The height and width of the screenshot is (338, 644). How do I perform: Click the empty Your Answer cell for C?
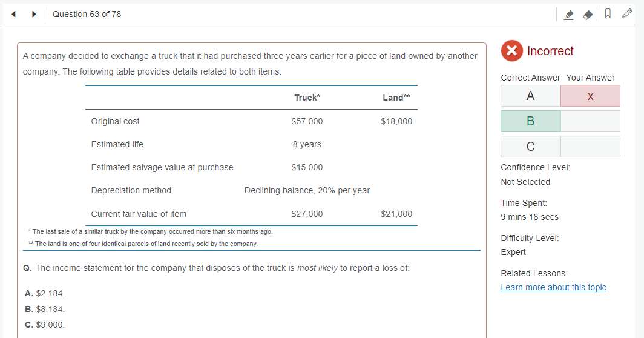[590, 147]
